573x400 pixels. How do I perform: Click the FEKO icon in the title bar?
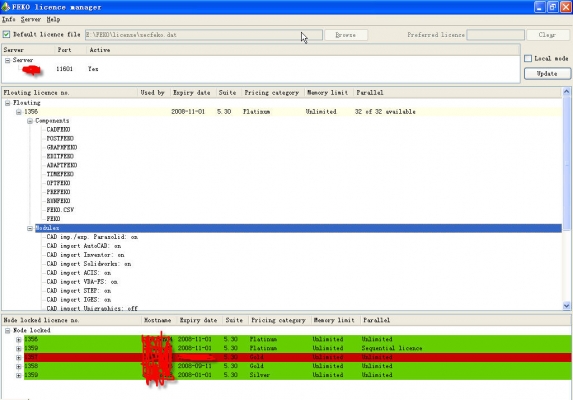5,7
